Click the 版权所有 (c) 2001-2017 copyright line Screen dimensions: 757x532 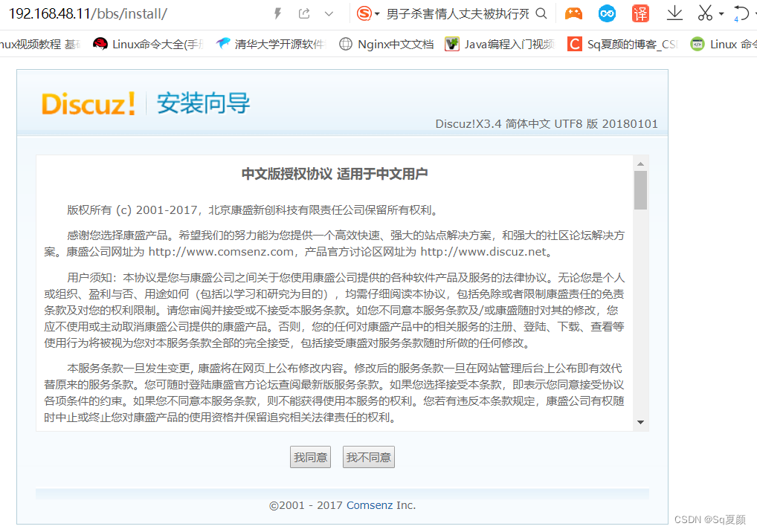coord(253,210)
